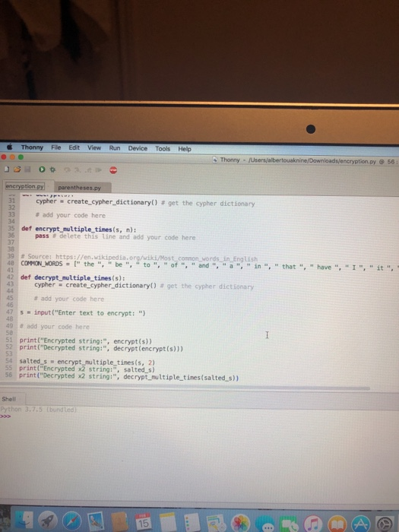Image resolution: width=399 pixels, height=532 pixels.
Task: Click the '# add your code here' comment line 45
Action: coord(69,299)
